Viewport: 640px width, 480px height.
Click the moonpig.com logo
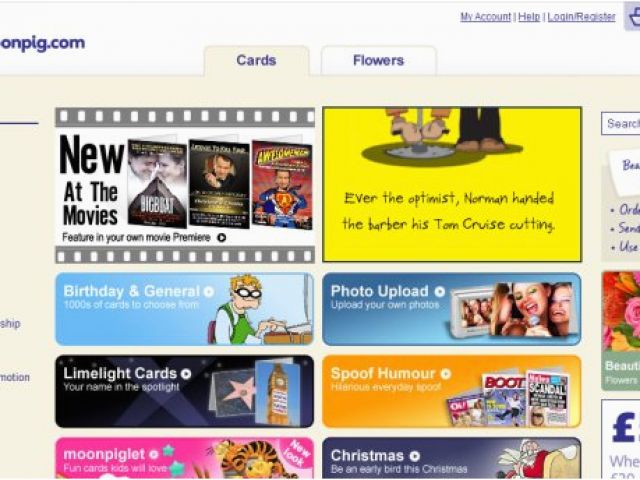pos(42,43)
